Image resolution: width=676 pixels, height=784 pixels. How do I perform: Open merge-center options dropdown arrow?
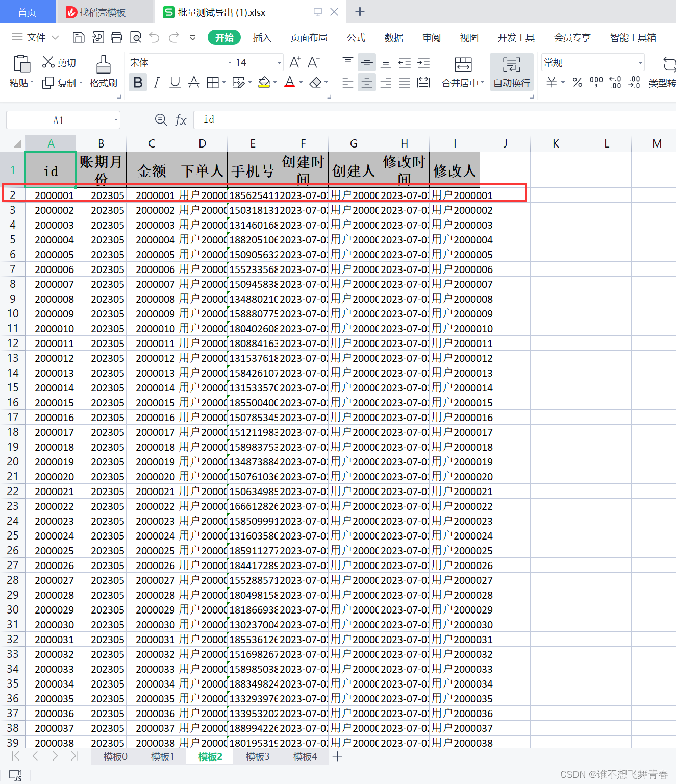tap(482, 83)
